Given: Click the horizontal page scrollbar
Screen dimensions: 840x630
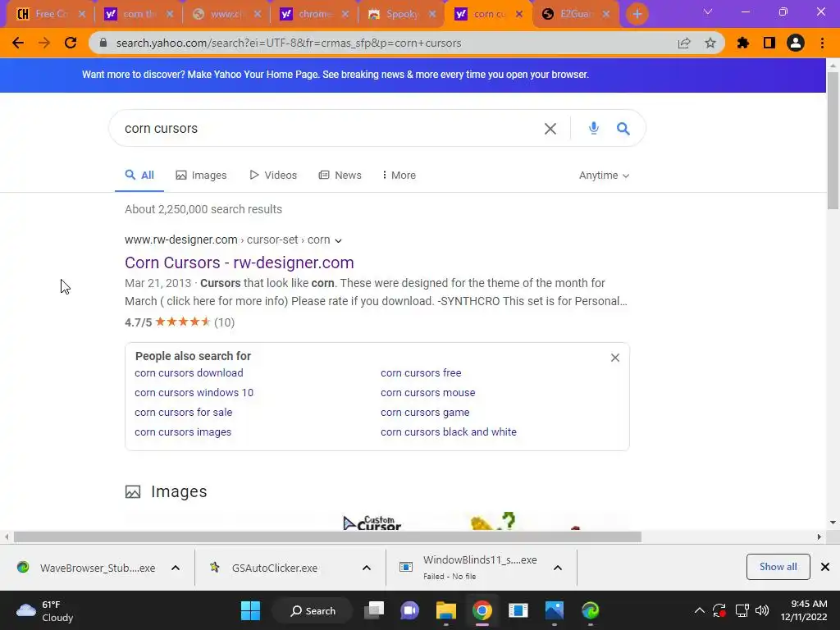Looking at the screenshot, I should tap(327, 536).
